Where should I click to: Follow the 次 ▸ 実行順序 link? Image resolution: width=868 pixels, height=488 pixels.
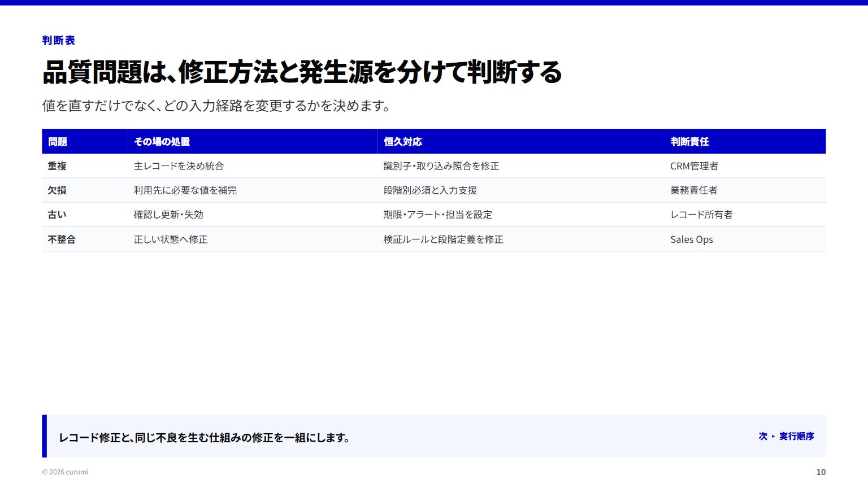tap(786, 436)
